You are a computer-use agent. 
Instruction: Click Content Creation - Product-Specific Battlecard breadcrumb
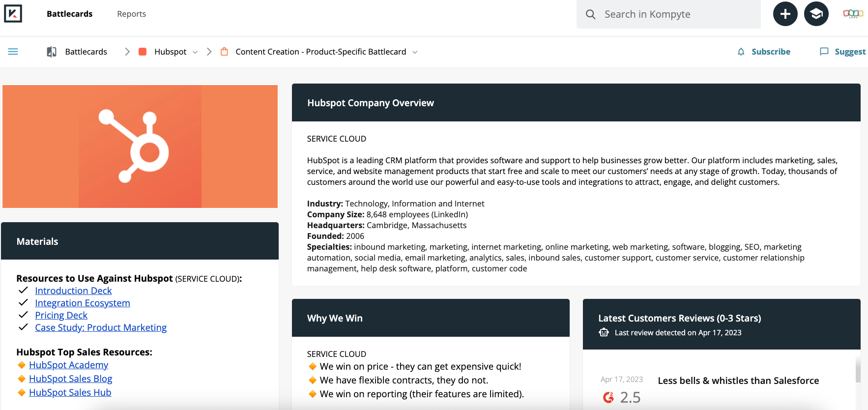pos(321,52)
